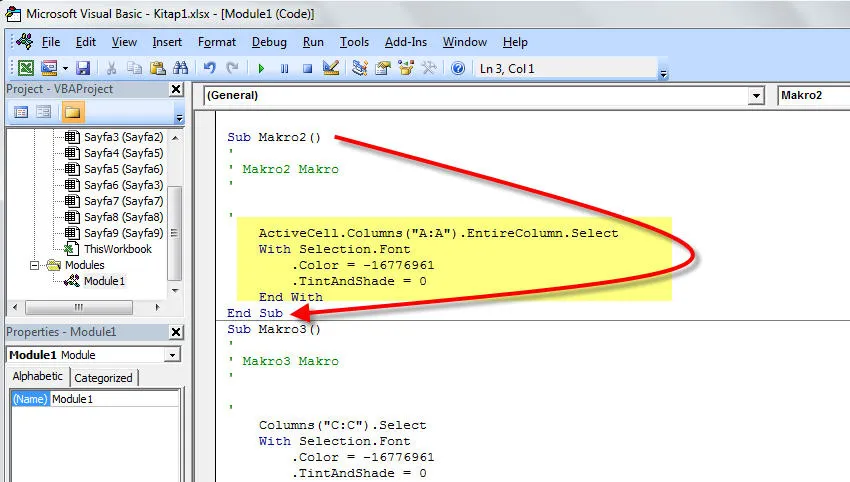This screenshot has height=482, width=850.
Task: Save the workbook using the floppy disk icon
Action: (x=83, y=68)
